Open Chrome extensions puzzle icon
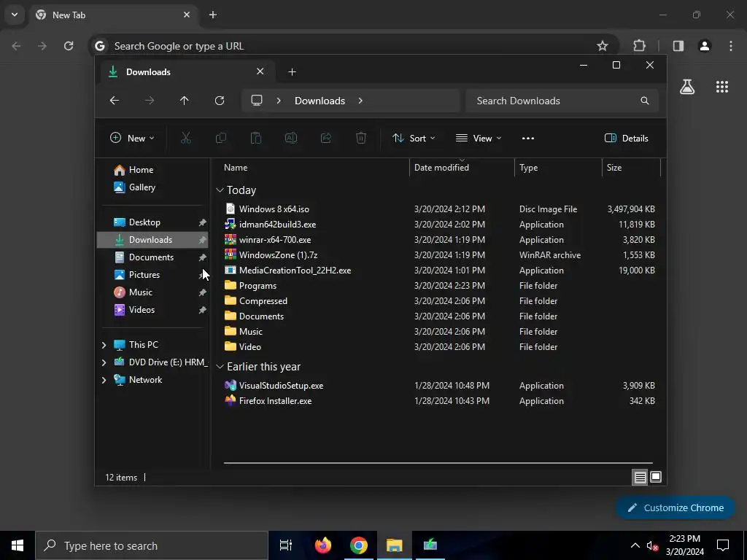The image size is (747, 560). pyautogui.click(x=639, y=46)
